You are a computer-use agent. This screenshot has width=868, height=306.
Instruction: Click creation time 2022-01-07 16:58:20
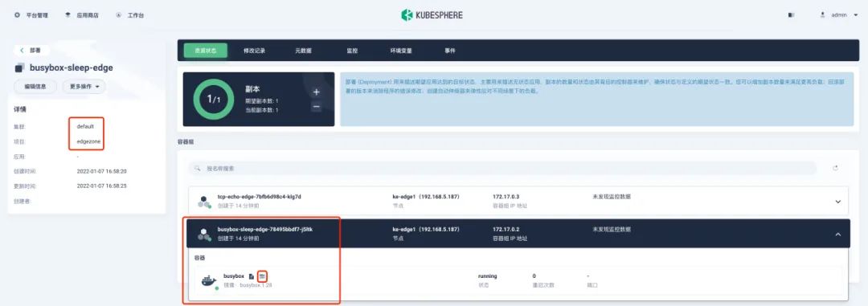[x=102, y=171]
